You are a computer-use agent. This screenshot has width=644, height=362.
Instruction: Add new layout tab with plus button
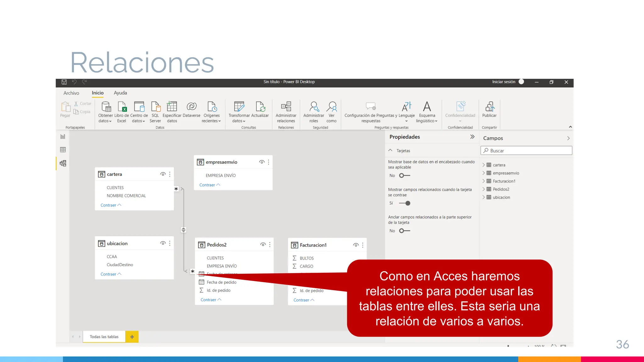[132, 337]
